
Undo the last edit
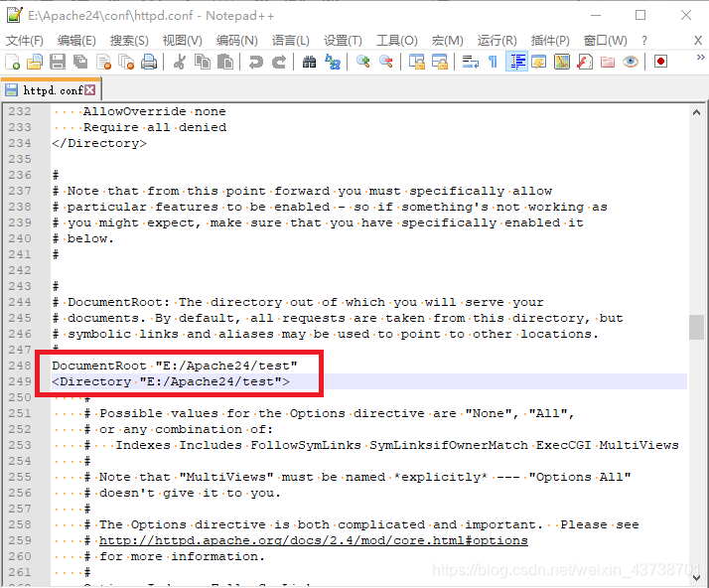256,62
